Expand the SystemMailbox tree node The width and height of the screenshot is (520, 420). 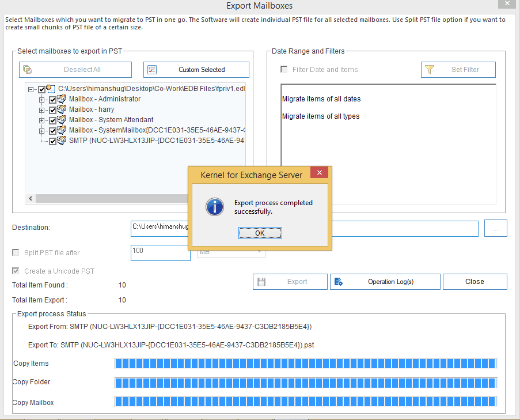[x=41, y=131]
